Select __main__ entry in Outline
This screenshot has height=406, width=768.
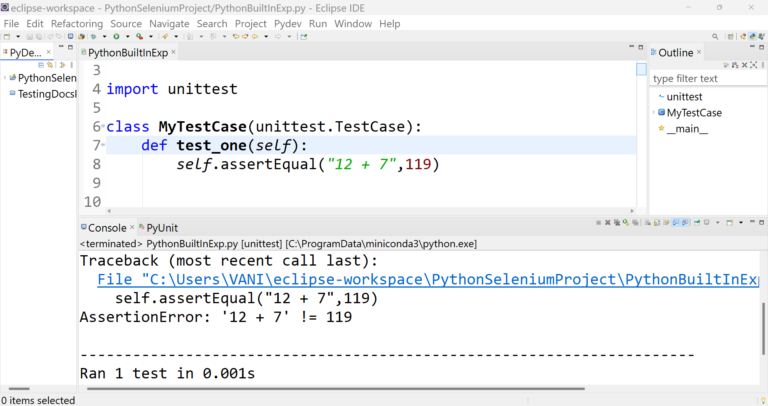683,129
